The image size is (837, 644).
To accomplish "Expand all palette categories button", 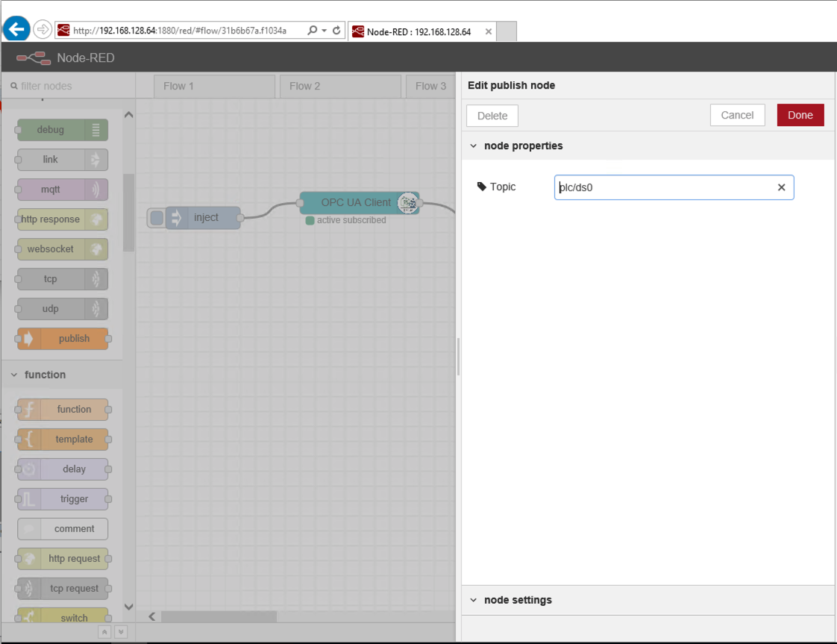I will pyautogui.click(x=121, y=632).
